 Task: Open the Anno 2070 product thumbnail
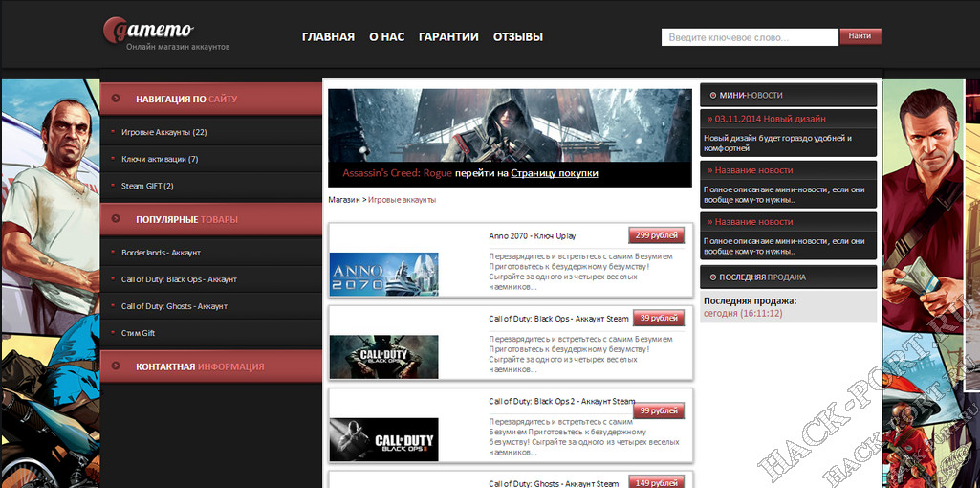click(x=383, y=273)
